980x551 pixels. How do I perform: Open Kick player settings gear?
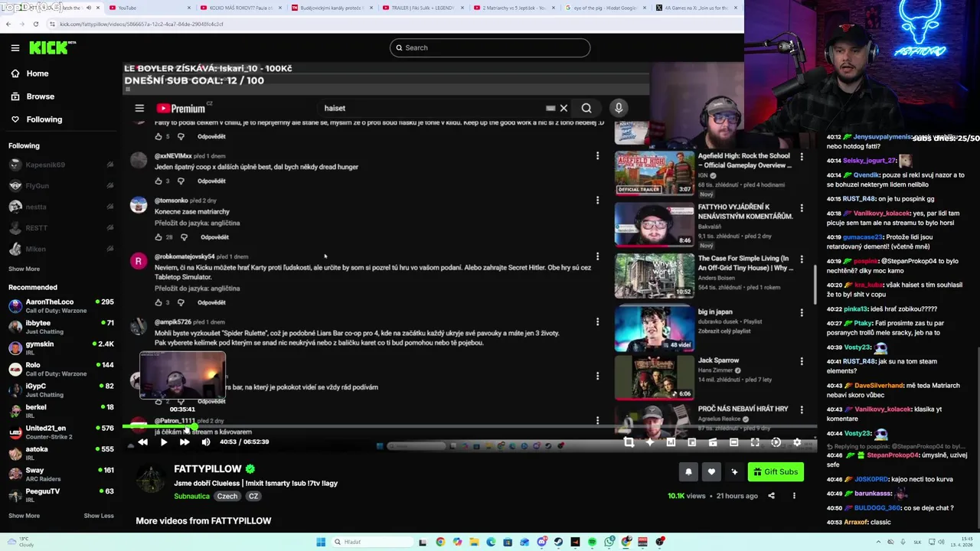coord(797,442)
